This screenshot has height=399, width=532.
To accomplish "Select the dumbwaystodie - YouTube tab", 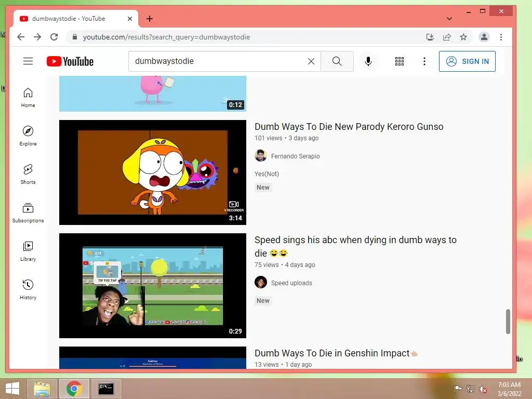I will (76, 19).
